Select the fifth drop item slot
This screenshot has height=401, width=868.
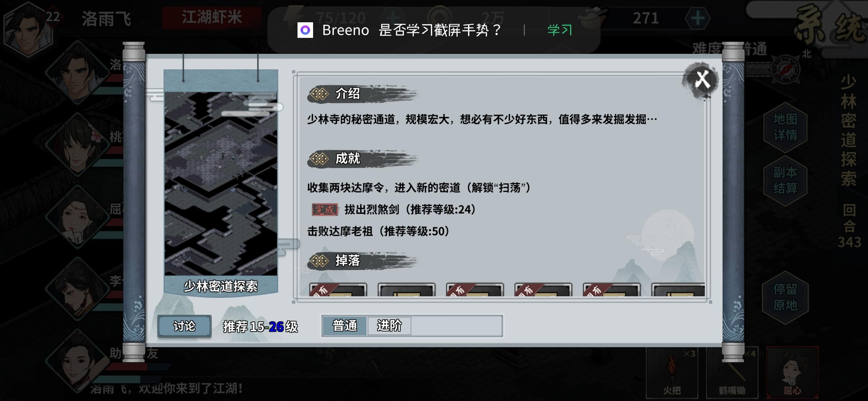point(612,290)
